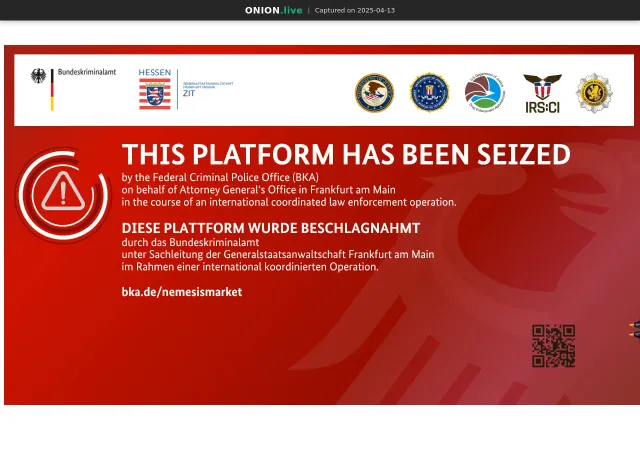The width and height of the screenshot is (640, 450).
Task: Click the Generalstaatsanwaltschaft Frankfurt am Main line
Action: pos(278,254)
